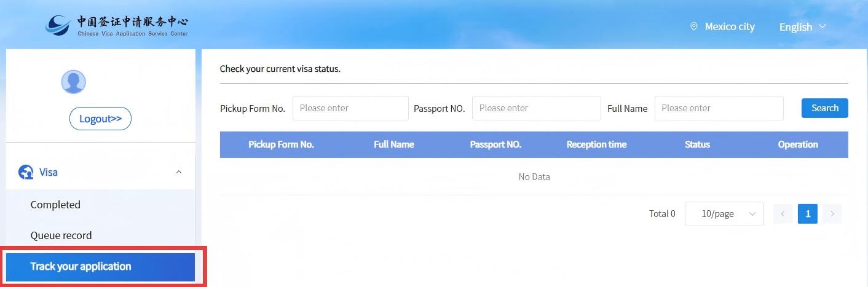Go to previous page arrow
Viewport: 868px width, 287px height.
(783, 214)
